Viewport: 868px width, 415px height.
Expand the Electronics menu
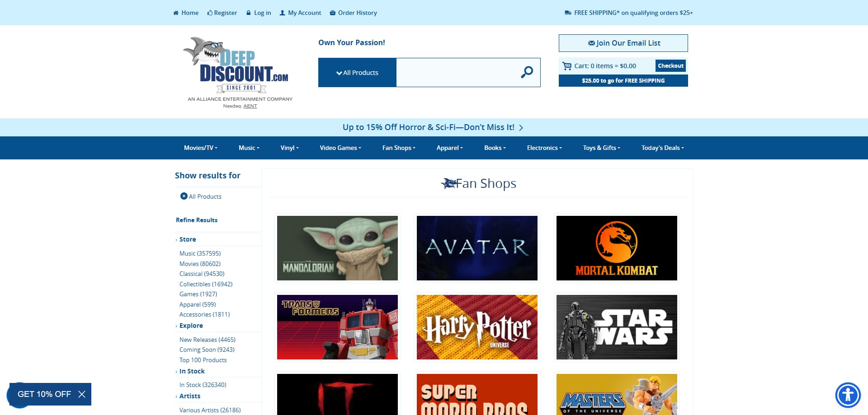[544, 148]
